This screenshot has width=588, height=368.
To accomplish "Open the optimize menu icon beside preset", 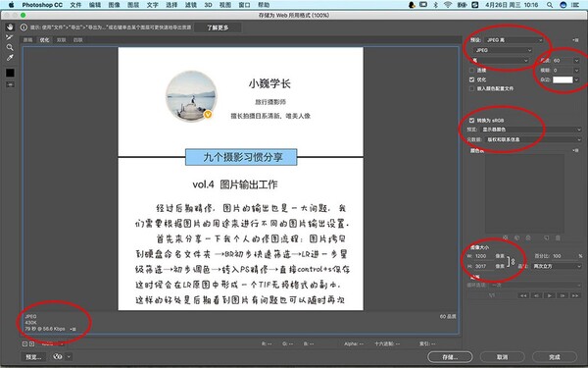I will pyautogui.click(x=575, y=40).
